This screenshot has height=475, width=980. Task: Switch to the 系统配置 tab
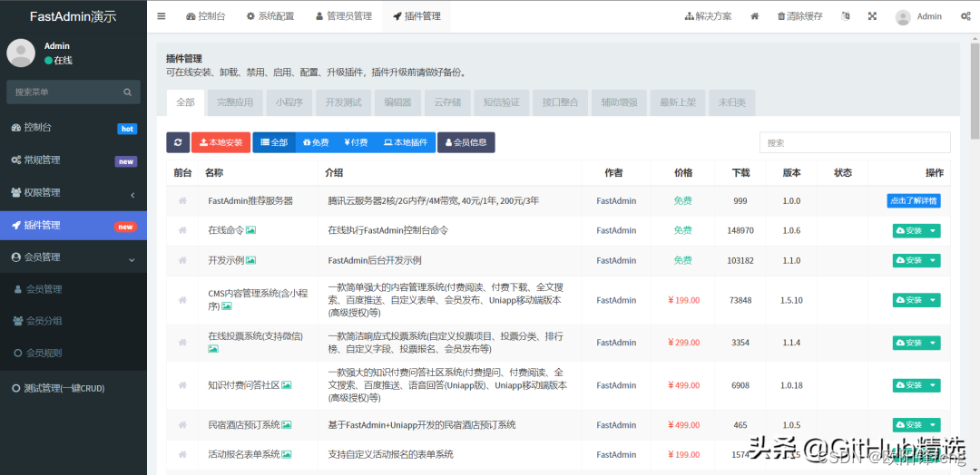point(270,16)
